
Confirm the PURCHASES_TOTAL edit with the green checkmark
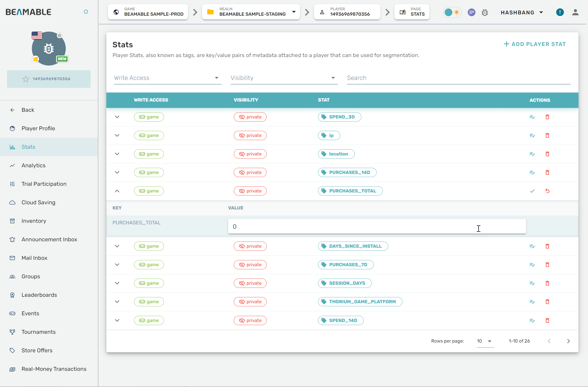[532, 191]
